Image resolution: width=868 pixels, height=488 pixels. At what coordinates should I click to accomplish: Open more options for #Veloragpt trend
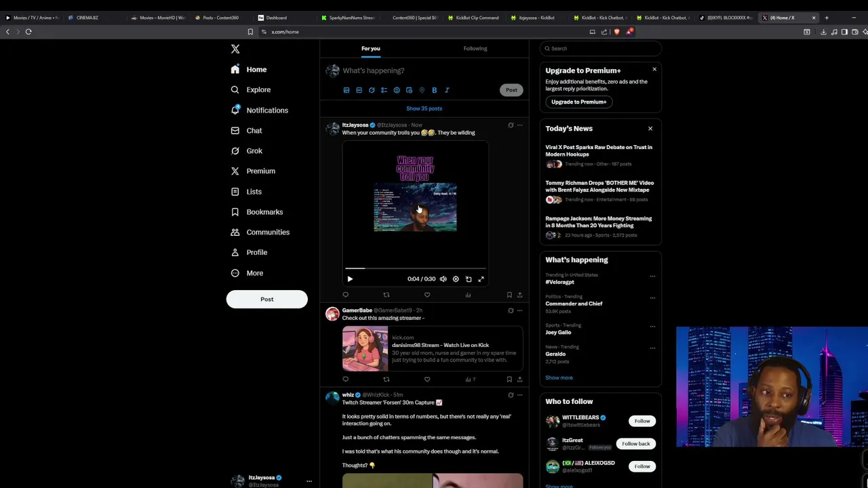[x=652, y=276]
